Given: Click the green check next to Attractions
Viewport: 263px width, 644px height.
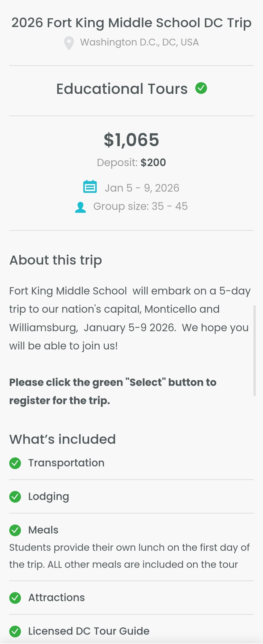Looking at the screenshot, I should (15, 598).
